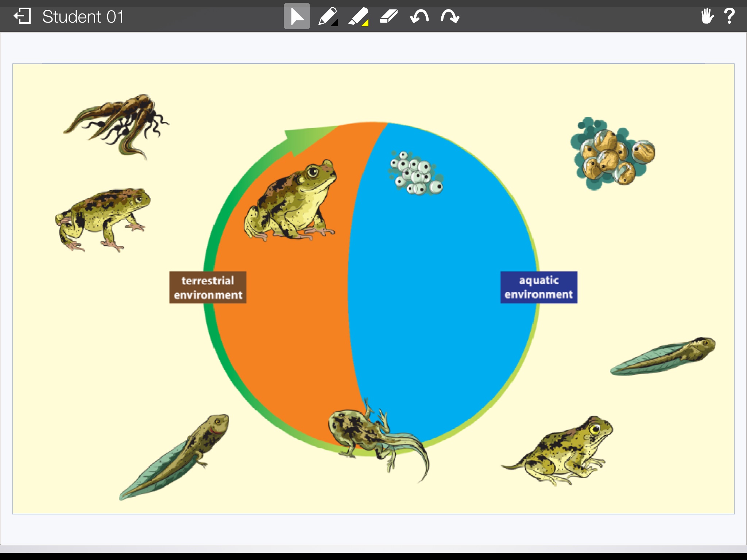Select the eraser tool
747x560 pixels.
pyautogui.click(x=388, y=16)
